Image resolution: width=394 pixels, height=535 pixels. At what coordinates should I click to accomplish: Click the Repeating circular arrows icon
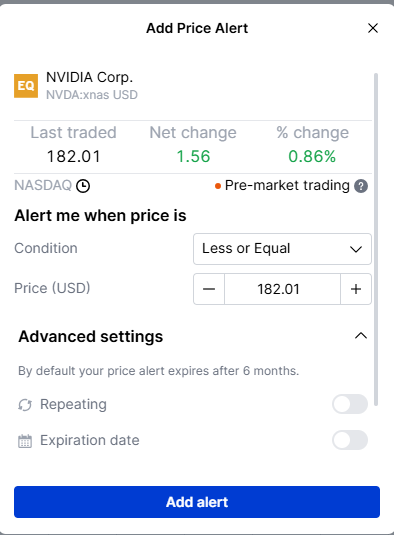coord(25,405)
